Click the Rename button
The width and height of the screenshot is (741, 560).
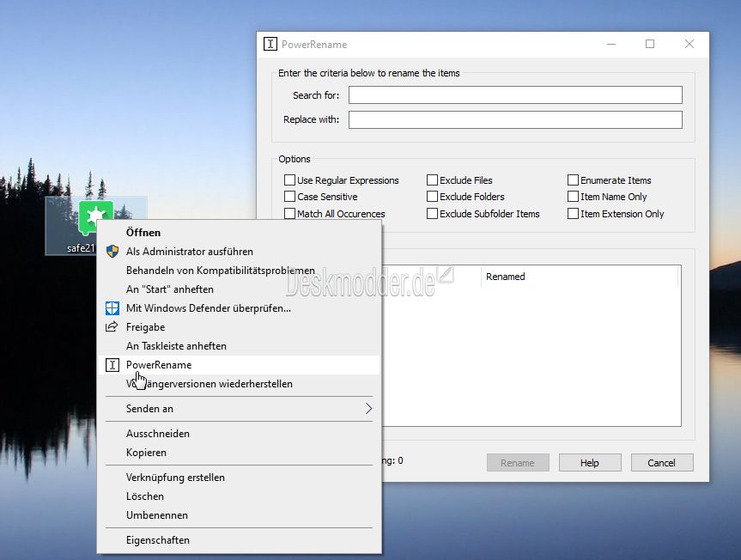tap(518, 463)
